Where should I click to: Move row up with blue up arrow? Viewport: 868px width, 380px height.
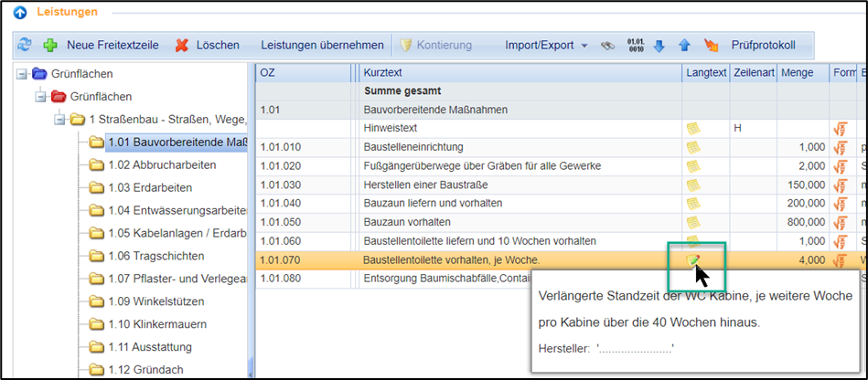tap(684, 45)
